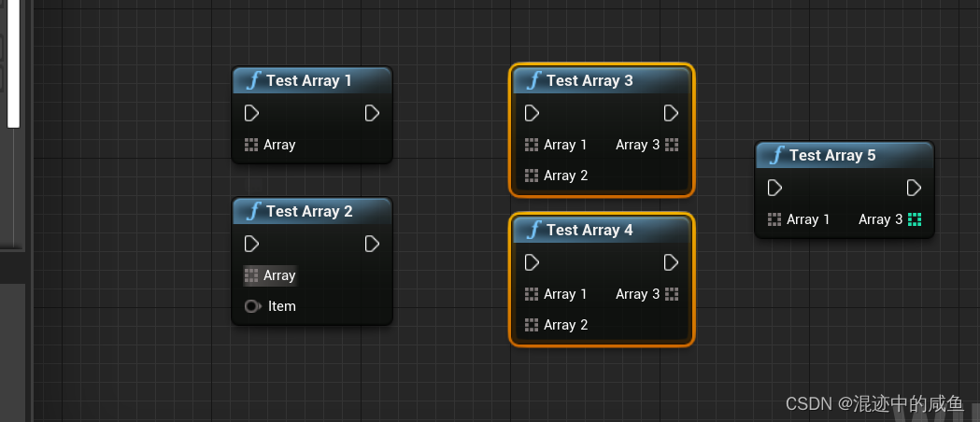The width and height of the screenshot is (980, 422).
Task: Click Test Array 4 input execution pin
Action: pos(532,262)
